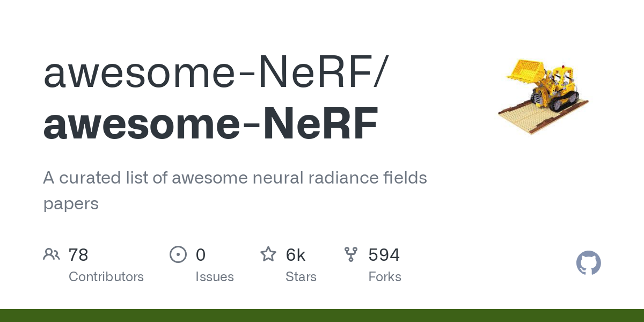Open the Stars label
This screenshot has width=644, height=322.
tap(301, 277)
